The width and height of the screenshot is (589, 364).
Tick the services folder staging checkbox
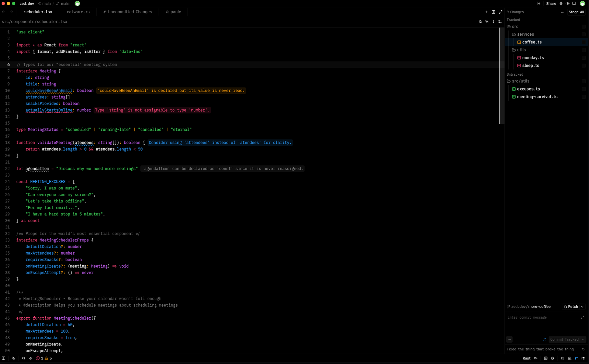[x=584, y=34]
